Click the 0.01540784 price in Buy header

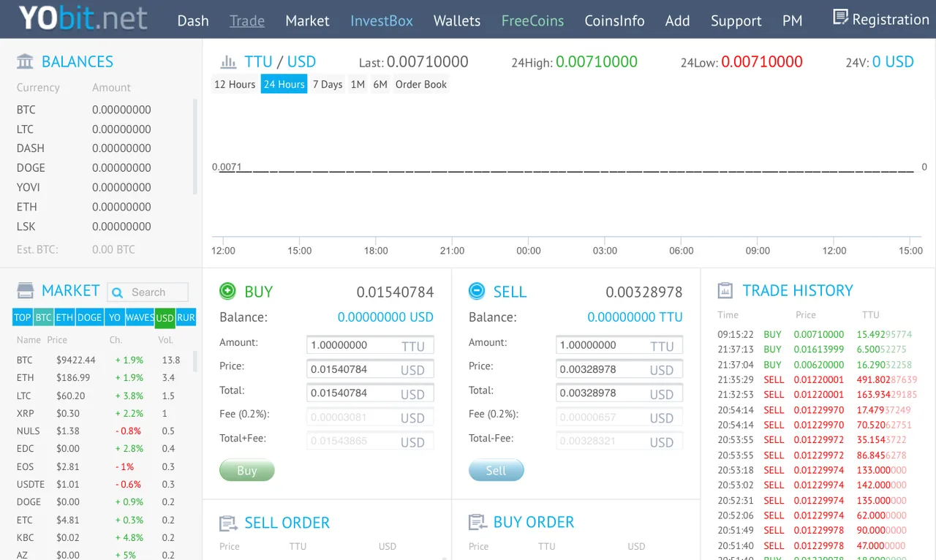click(395, 292)
